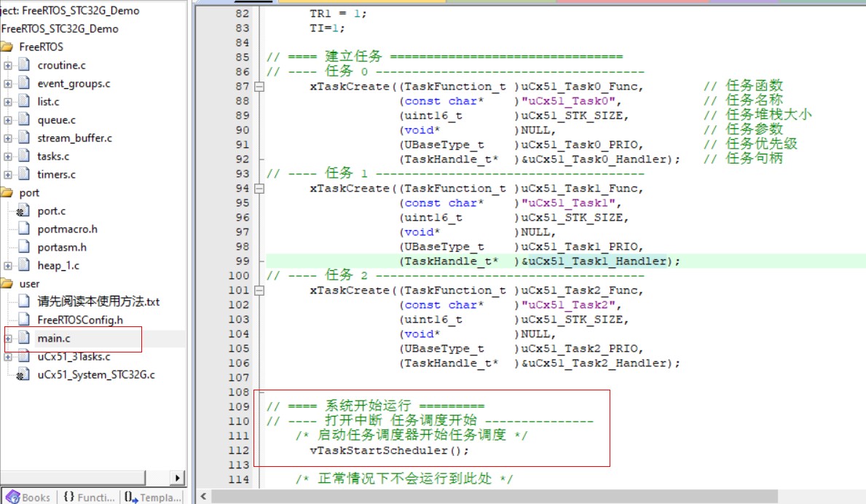866x504 pixels.
Task: Switch to the Templates tab
Action: click(x=152, y=497)
